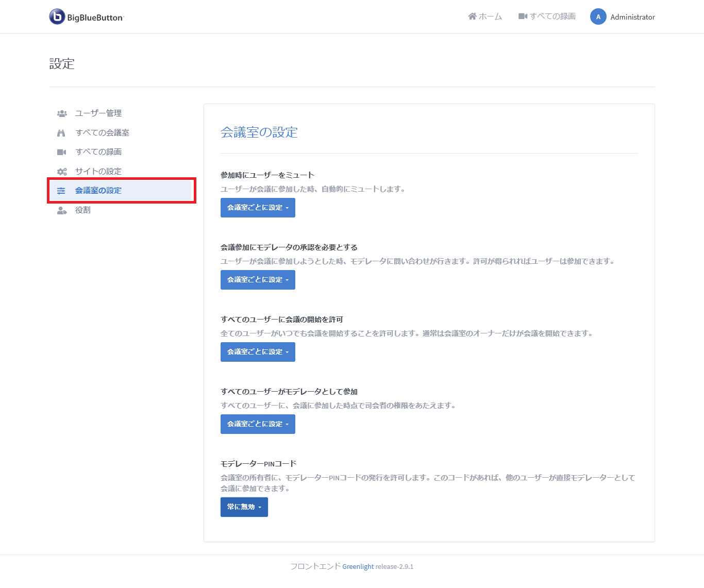Click the video icon beside sidebar すべての録画
The height and width of the screenshot is (588, 704).
(61, 152)
